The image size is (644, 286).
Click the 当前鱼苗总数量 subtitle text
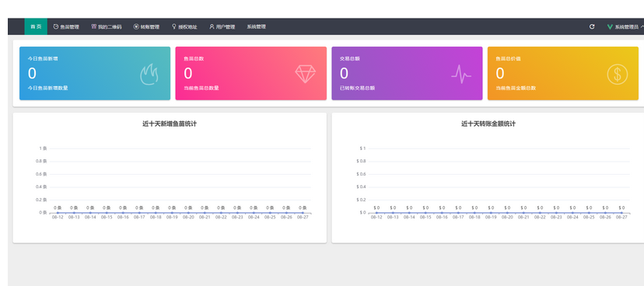(x=201, y=88)
